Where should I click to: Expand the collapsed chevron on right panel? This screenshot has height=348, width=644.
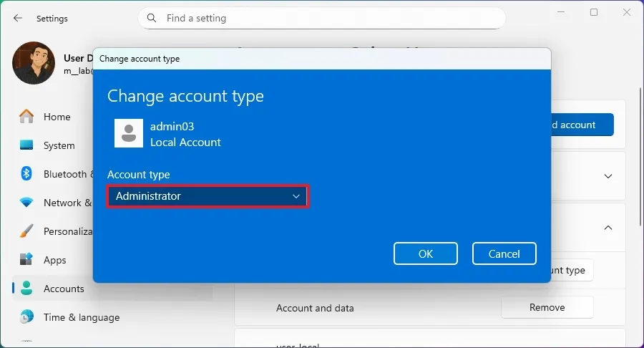tap(608, 176)
